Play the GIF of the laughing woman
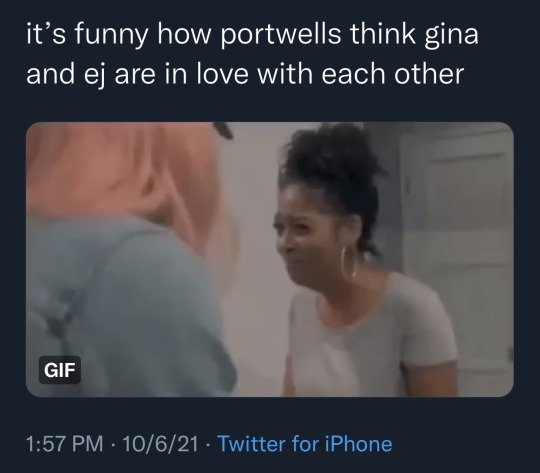 270,259
